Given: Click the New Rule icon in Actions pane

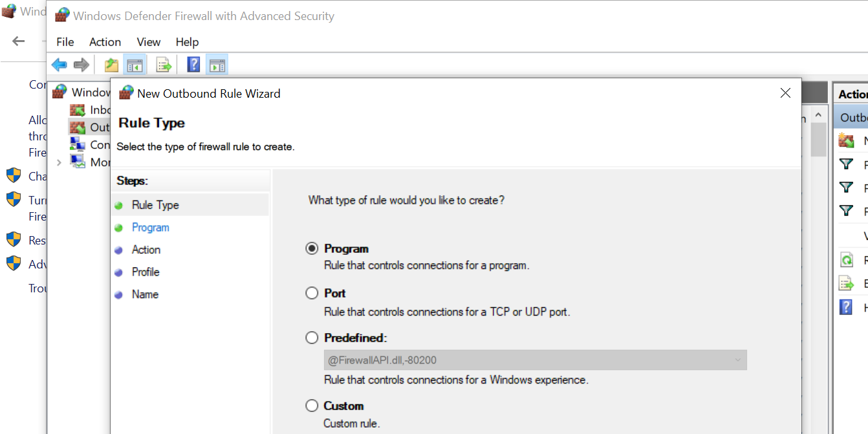Looking at the screenshot, I should (x=846, y=140).
